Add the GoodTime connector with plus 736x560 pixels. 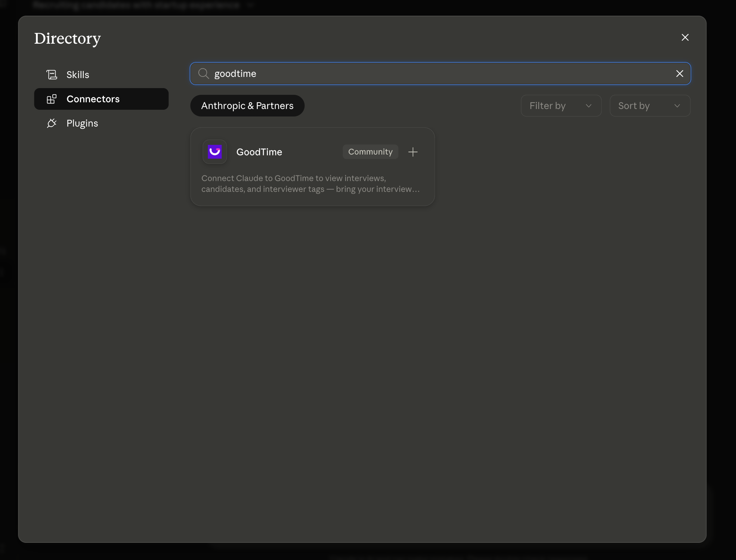[413, 152]
